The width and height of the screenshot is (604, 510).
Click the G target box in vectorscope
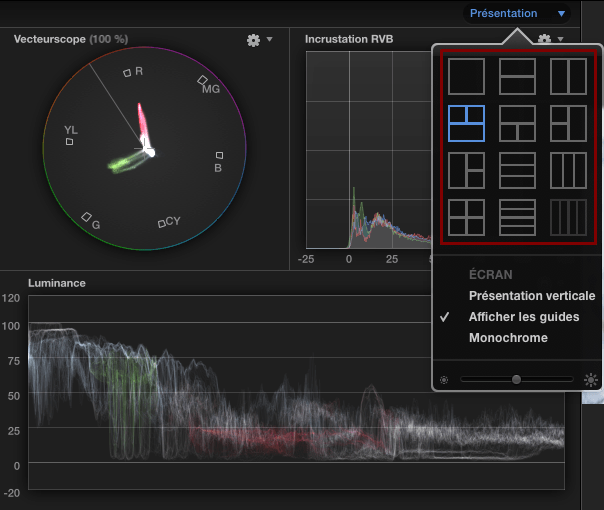[86, 217]
